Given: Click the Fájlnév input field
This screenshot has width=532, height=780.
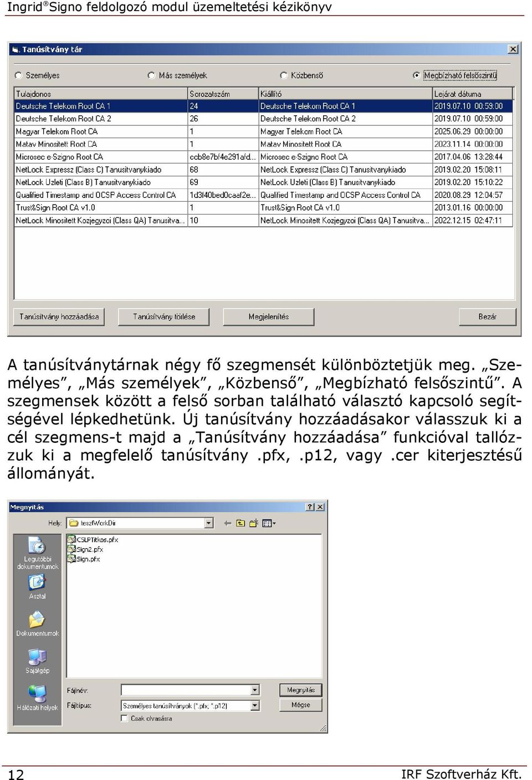Looking at the screenshot, I should tap(186, 690).
